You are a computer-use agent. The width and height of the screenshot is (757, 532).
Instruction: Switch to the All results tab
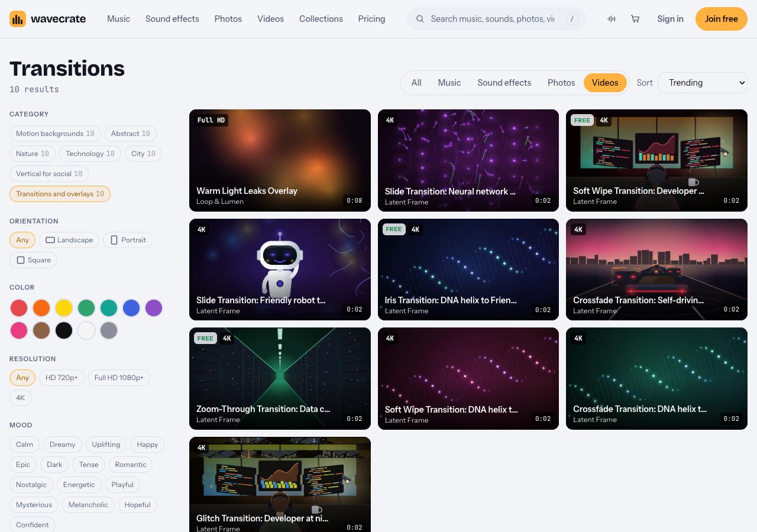[416, 83]
